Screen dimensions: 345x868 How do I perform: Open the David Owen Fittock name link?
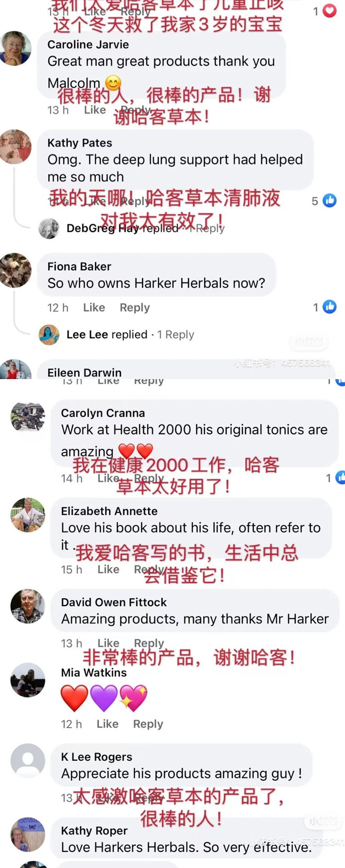tap(114, 602)
